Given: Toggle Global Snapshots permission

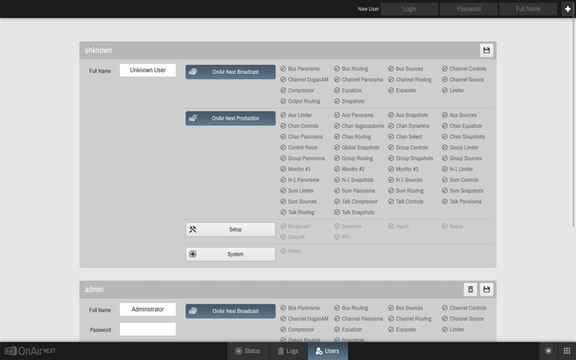Looking at the screenshot, I should point(357,147).
